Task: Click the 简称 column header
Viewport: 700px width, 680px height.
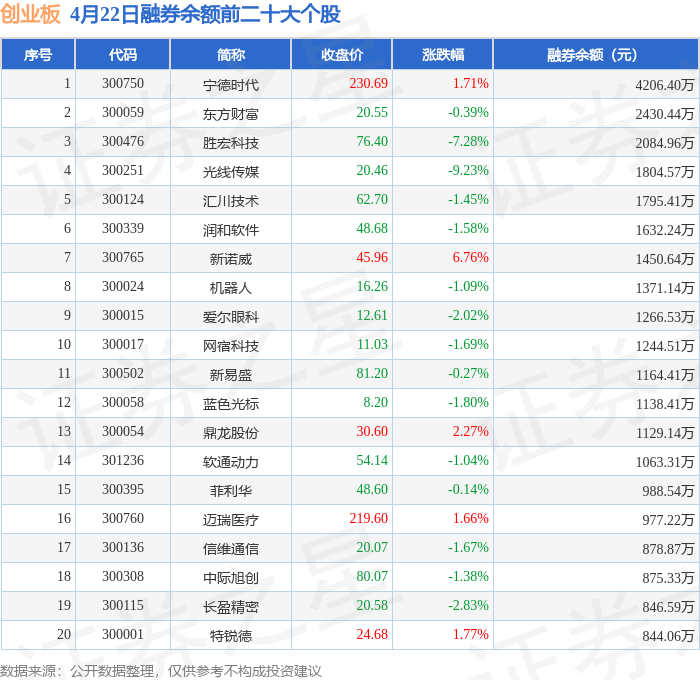Action: click(231, 54)
